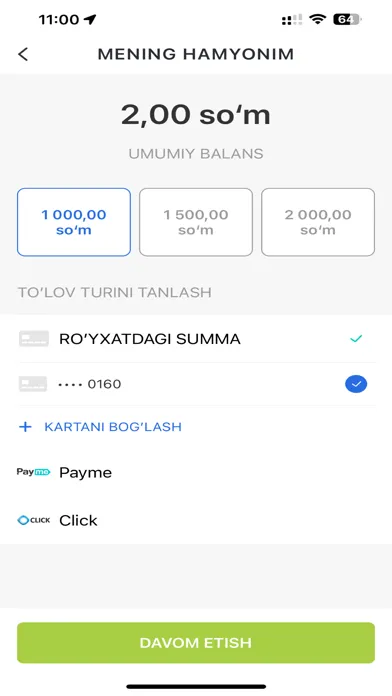Tap the Davom etish button
The image size is (392, 696).
[196, 643]
